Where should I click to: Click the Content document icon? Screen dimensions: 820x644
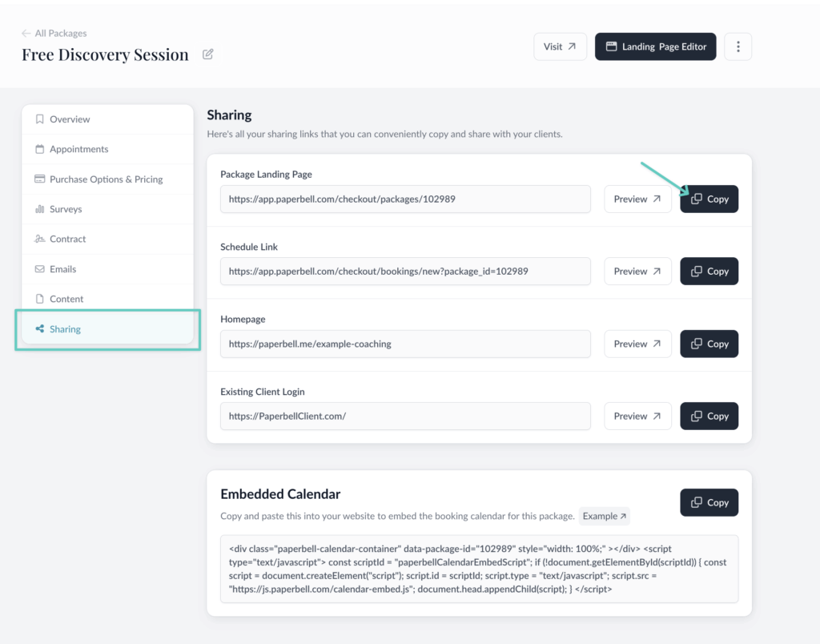coord(39,299)
